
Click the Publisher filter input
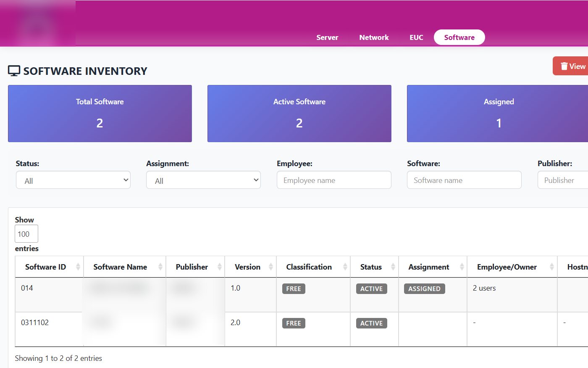[563, 180]
